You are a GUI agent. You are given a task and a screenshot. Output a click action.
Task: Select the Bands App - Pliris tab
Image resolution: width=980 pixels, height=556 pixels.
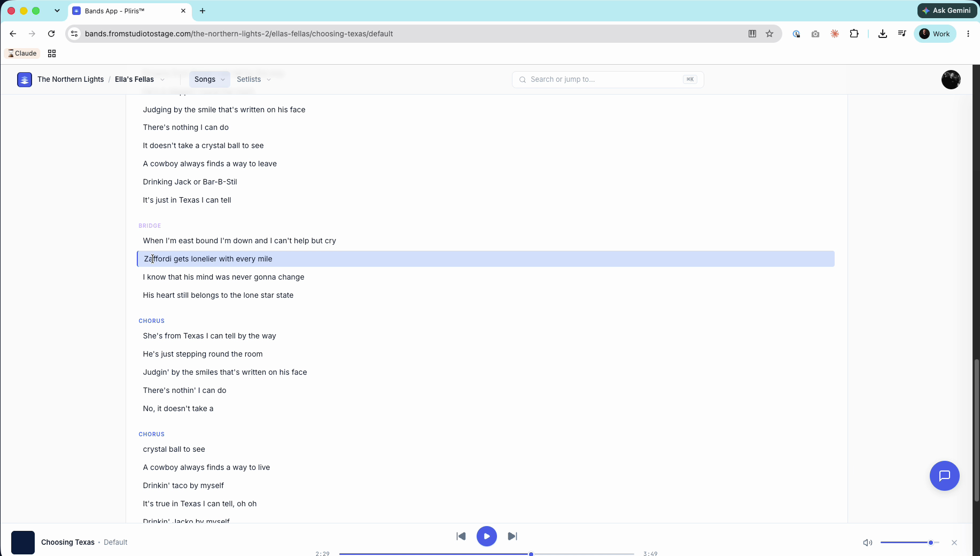(130, 11)
